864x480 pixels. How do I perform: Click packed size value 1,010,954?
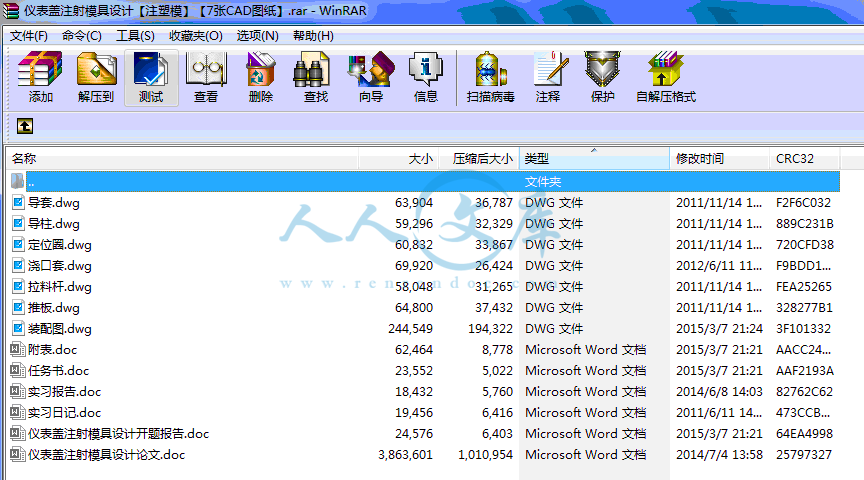485,455
